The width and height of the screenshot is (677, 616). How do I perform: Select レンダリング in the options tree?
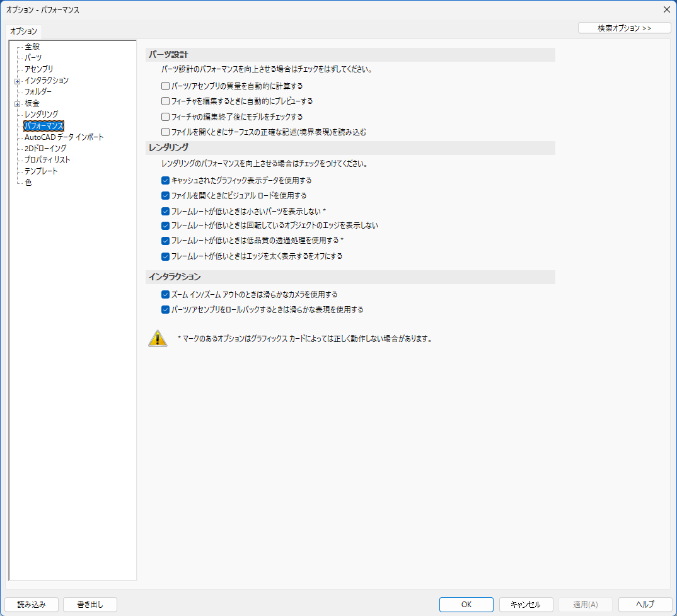(42, 115)
